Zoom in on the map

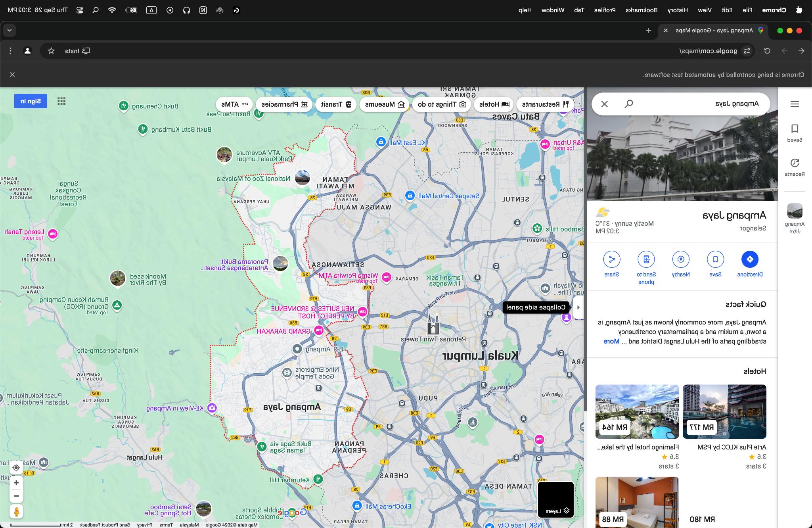[x=16, y=483]
